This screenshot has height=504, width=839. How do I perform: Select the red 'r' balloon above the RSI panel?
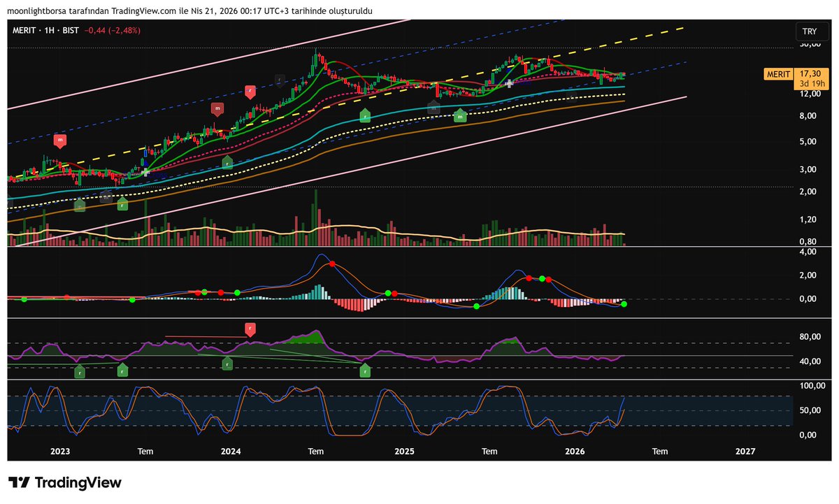[250, 329]
